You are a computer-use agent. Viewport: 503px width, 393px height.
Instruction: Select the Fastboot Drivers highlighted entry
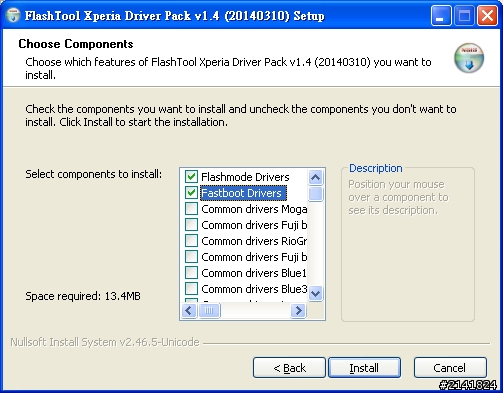click(243, 193)
